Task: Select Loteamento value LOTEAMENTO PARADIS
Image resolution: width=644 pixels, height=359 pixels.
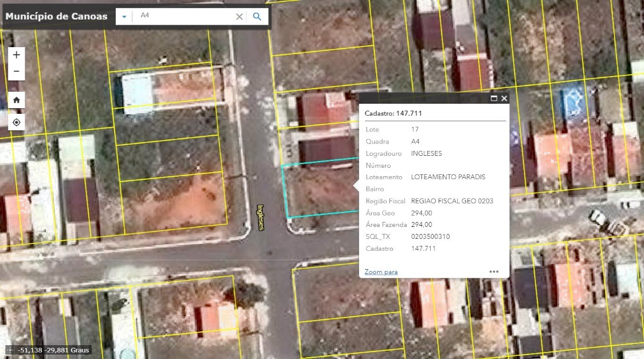Action: [x=448, y=177]
